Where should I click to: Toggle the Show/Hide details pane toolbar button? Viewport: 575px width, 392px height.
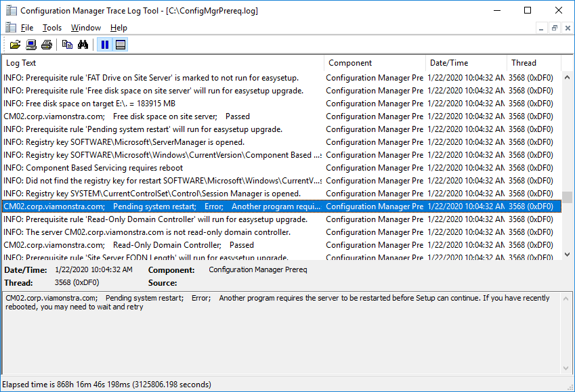121,45
